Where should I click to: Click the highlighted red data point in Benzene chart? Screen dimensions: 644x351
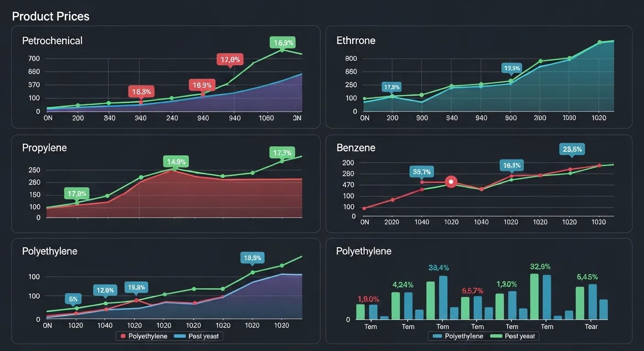pyautogui.click(x=451, y=182)
